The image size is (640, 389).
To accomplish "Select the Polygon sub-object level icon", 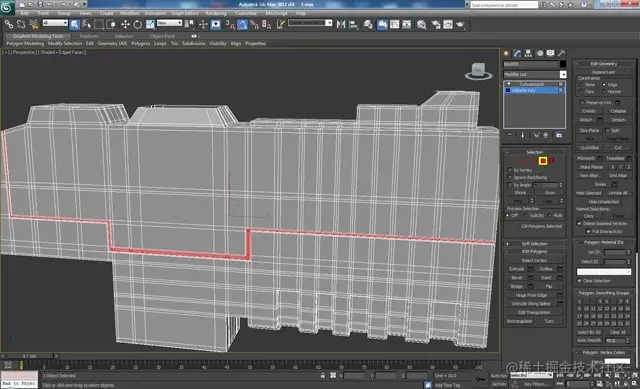I will pyautogui.click(x=543, y=161).
